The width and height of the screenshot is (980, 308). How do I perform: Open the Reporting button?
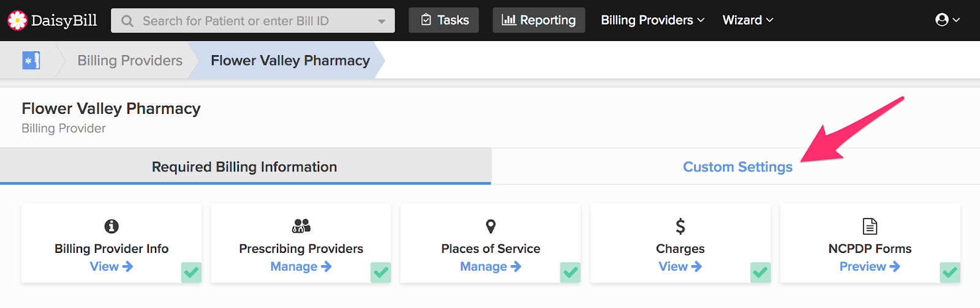tap(539, 20)
